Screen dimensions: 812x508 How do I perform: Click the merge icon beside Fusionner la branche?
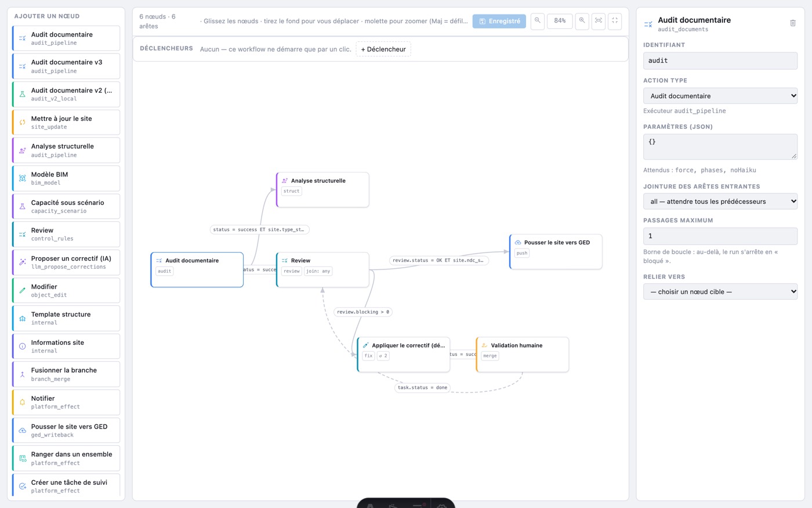[22, 374]
